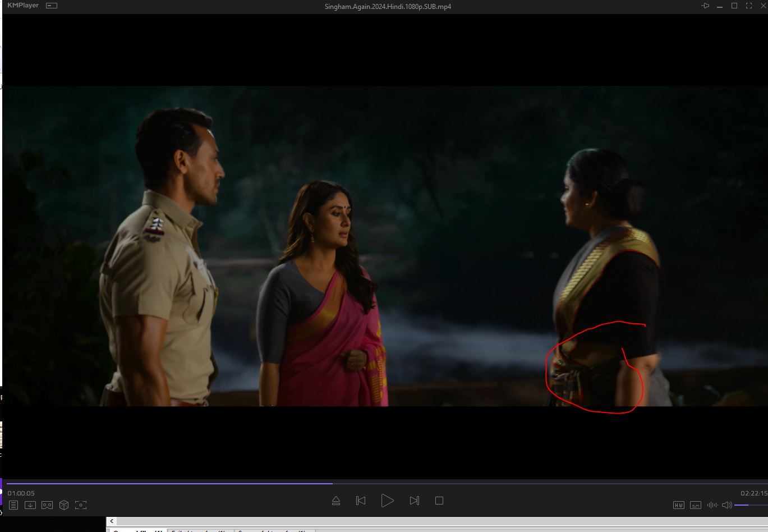
Task: Skip to the previous track
Action: (x=361, y=501)
